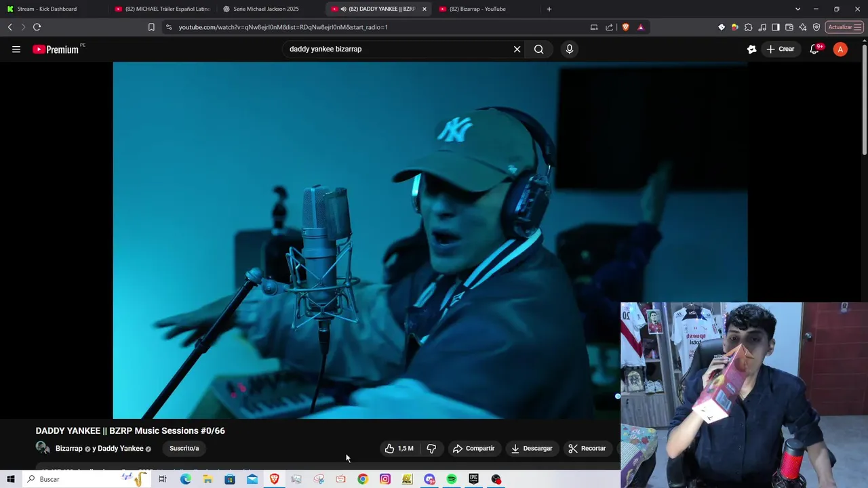
Task: Click the YouTube URL in the address bar
Action: click(x=283, y=27)
